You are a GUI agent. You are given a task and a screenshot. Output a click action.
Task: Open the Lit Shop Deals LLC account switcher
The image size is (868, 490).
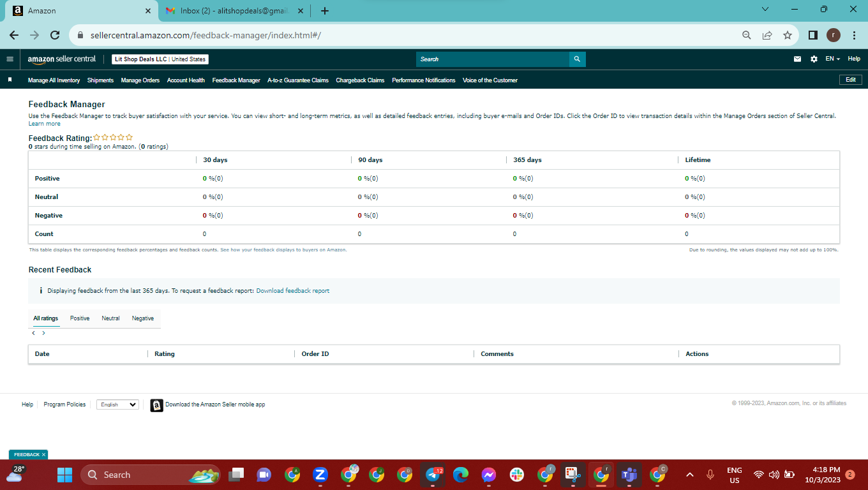(160, 59)
